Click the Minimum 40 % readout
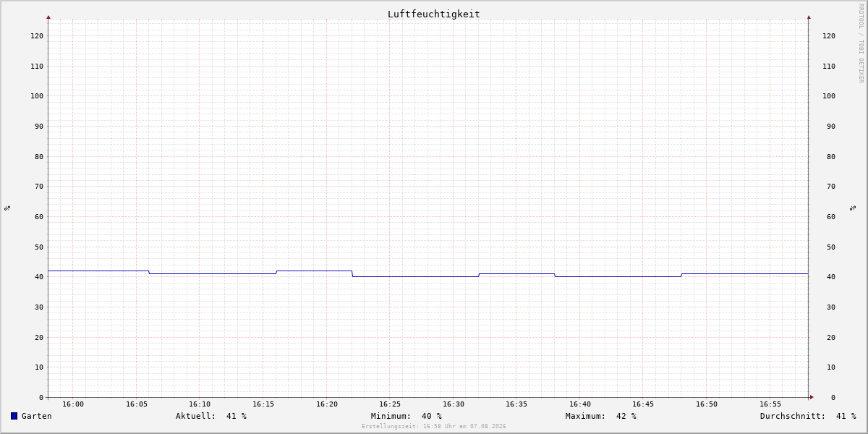868x434 pixels. (x=407, y=416)
